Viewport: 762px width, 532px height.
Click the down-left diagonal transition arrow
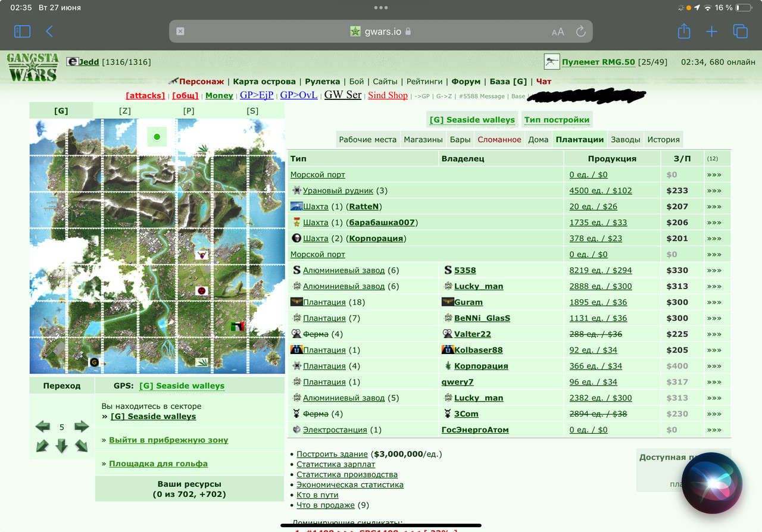pos(42,445)
